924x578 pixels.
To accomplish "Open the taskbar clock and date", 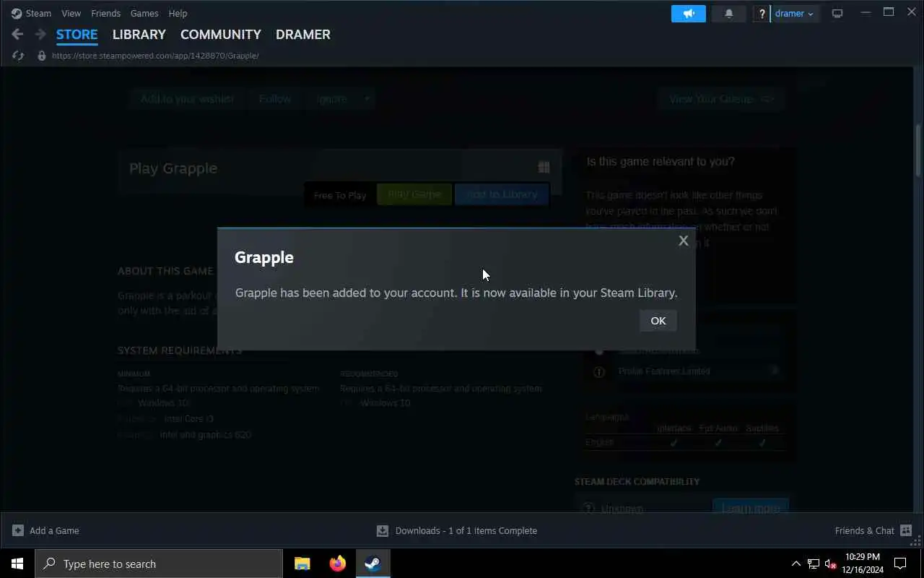I will pyautogui.click(x=862, y=564).
